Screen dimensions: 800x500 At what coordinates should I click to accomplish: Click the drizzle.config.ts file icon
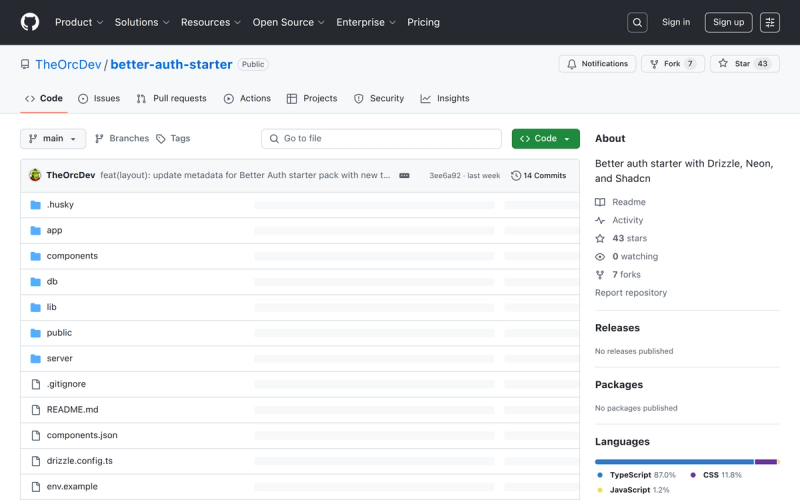(x=36, y=461)
